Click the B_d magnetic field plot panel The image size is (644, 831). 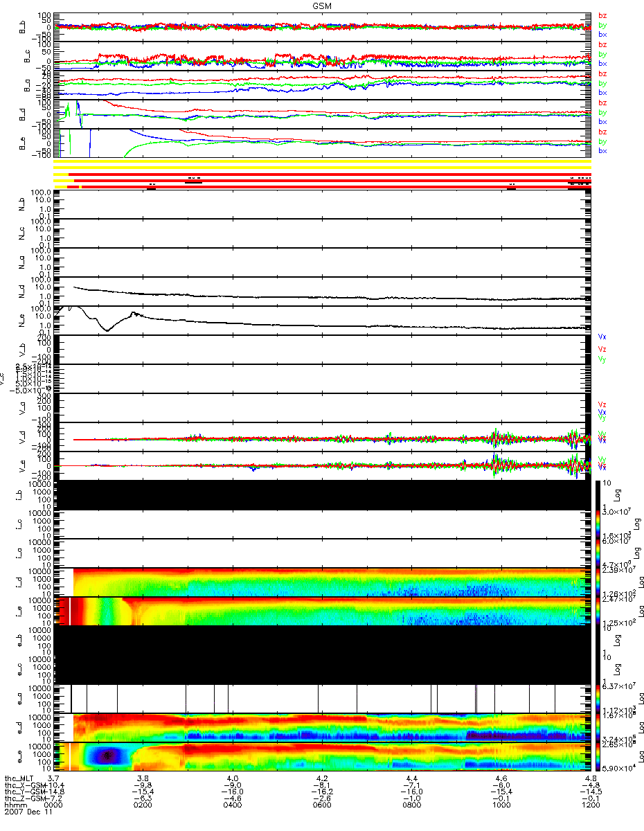click(322, 114)
